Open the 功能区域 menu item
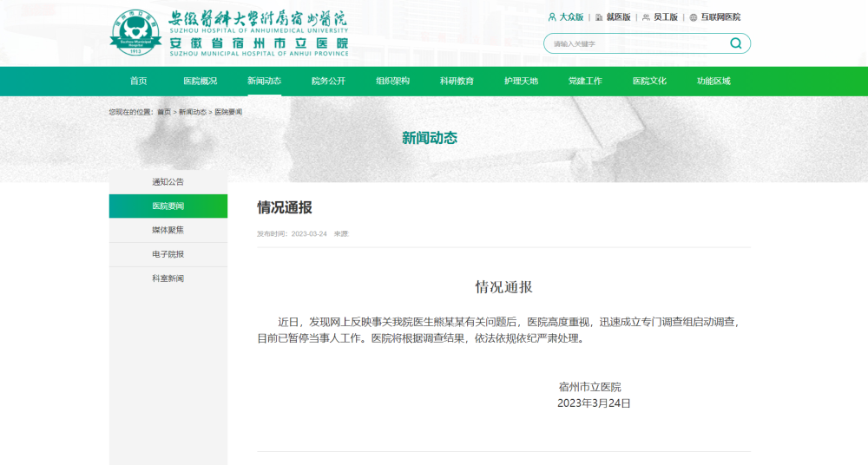Screen dimensions: 868x465 coord(713,81)
